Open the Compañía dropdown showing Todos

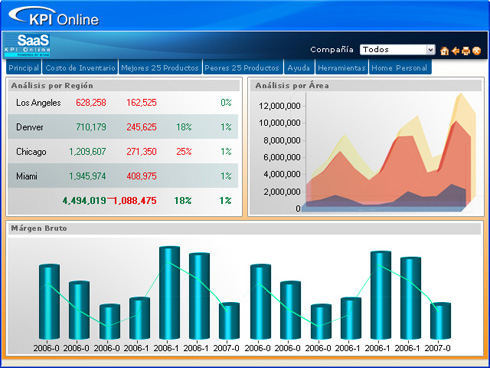tap(397, 50)
